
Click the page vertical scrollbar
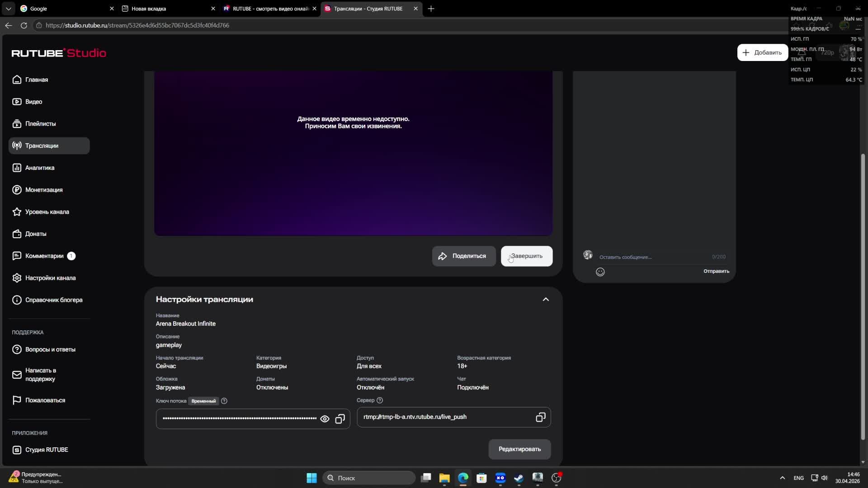point(863,296)
